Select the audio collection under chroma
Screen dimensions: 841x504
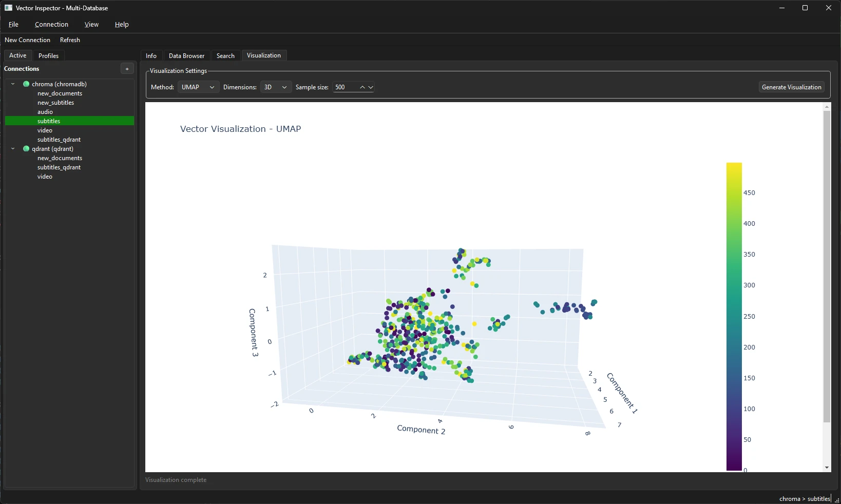coord(45,112)
